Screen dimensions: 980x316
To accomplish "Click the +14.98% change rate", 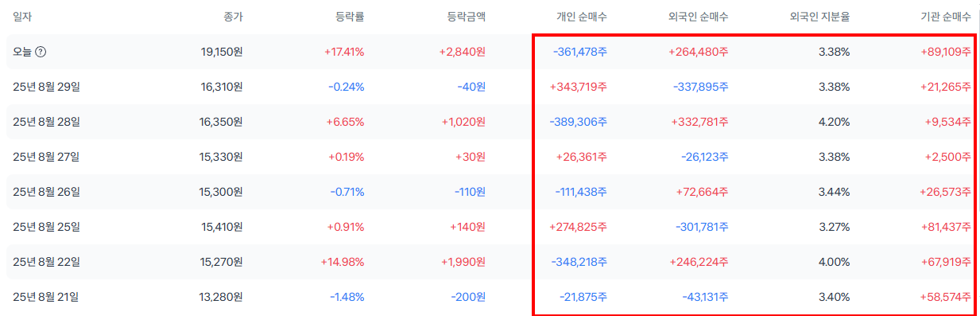I will point(343,262).
